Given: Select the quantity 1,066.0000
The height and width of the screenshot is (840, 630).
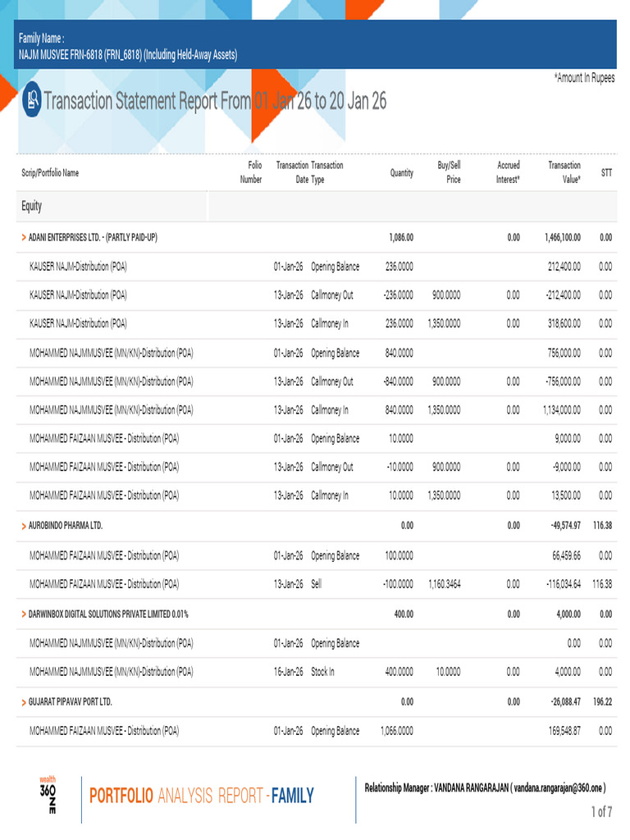Looking at the screenshot, I should tap(396, 731).
